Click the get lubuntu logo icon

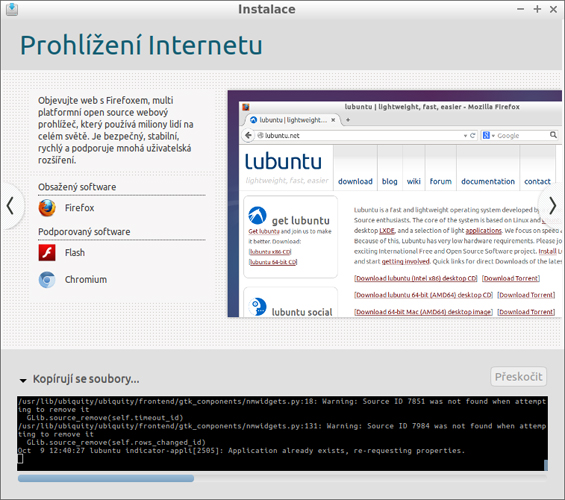point(257,215)
